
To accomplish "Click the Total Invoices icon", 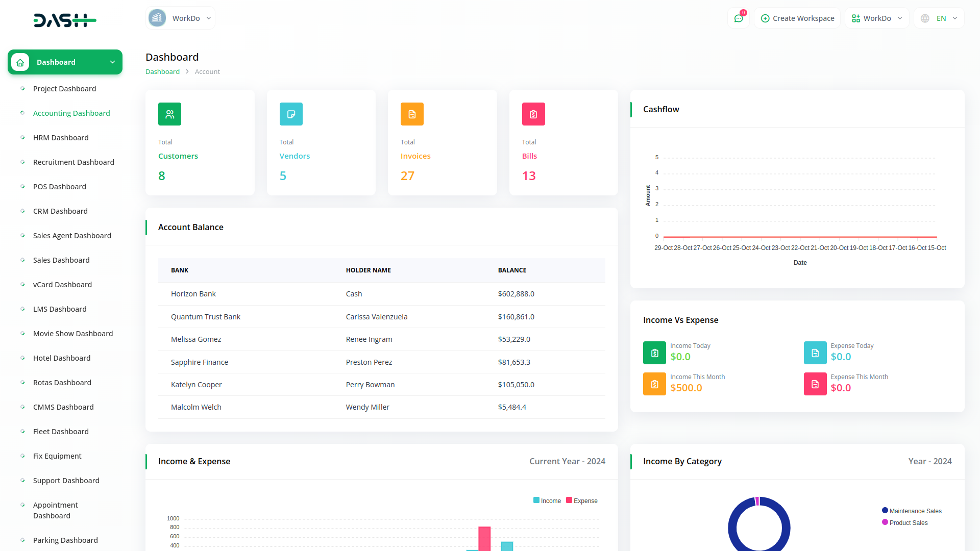I will [412, 114].
